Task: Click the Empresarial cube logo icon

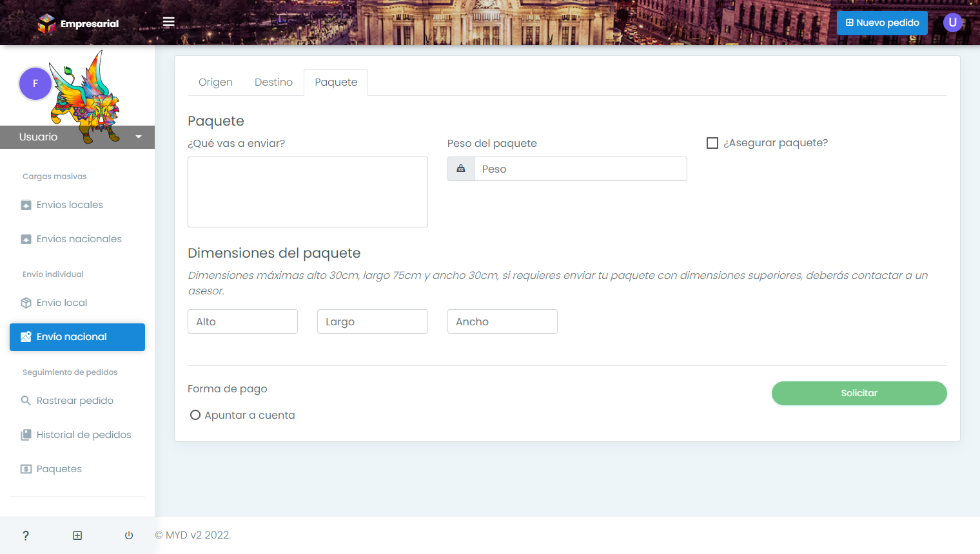Action: (x=46, y=24)
